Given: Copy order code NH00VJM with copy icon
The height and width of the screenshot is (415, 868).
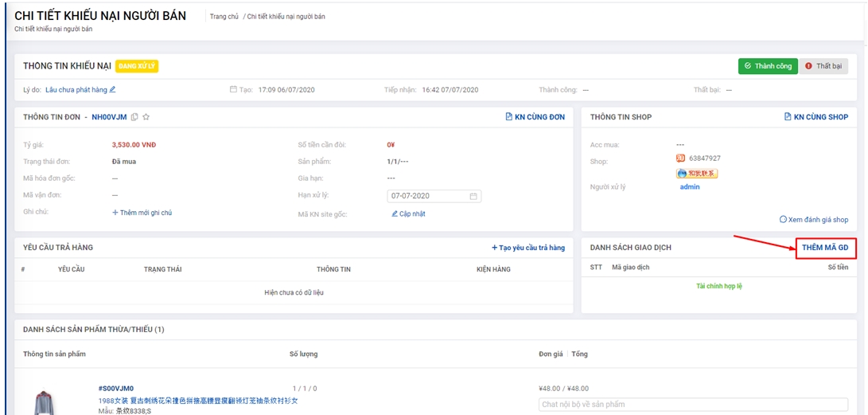Looking at the screenshot, I should tap(134, 117).
